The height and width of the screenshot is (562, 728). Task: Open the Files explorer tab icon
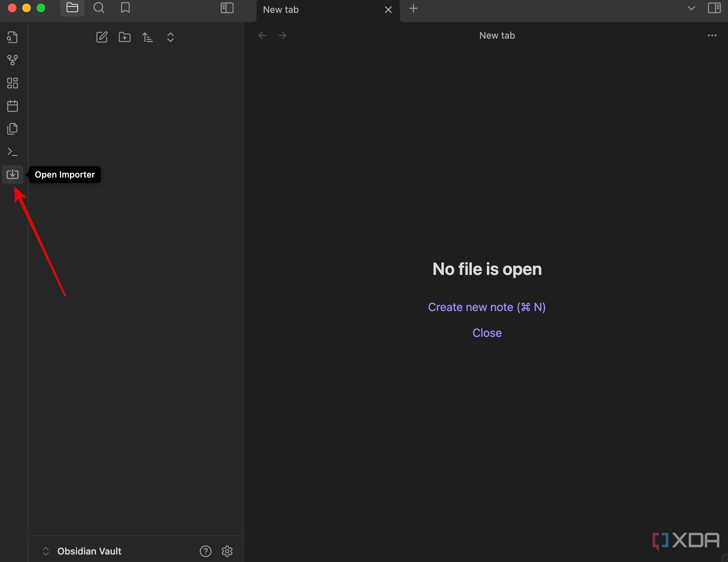(72, 8)
